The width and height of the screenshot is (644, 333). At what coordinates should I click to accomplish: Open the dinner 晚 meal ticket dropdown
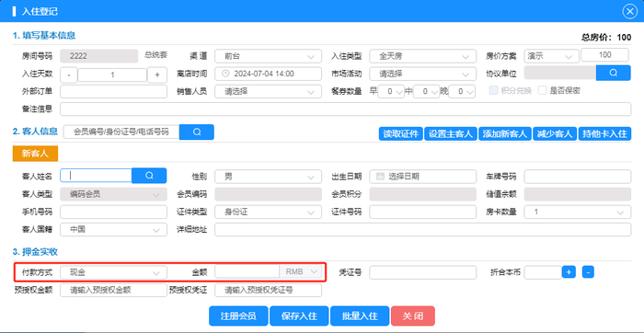pos(462,92)
